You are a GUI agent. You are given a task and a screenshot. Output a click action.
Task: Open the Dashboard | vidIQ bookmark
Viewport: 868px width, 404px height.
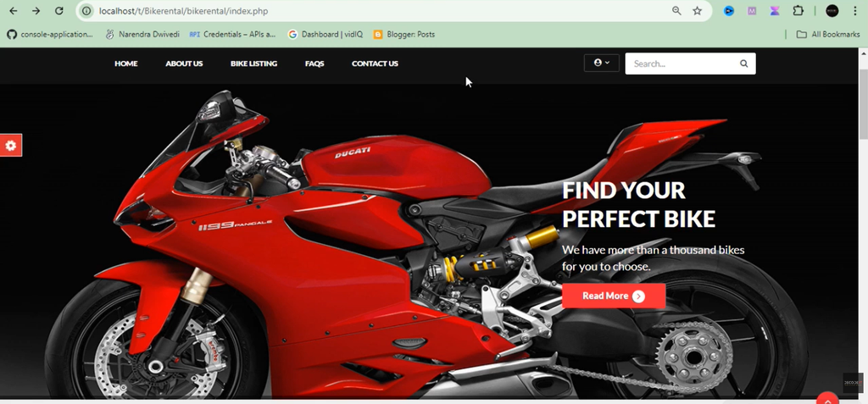tap(325, 35)
